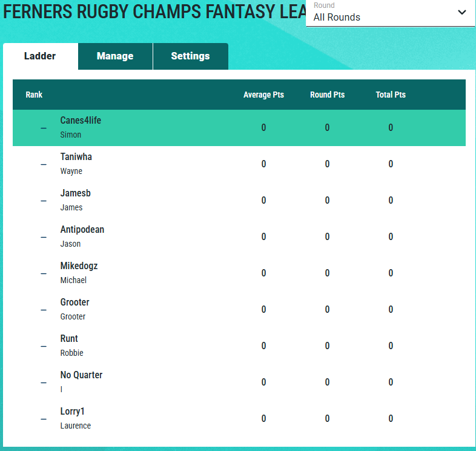Open the Canes4life team entry

click(81, 121)
